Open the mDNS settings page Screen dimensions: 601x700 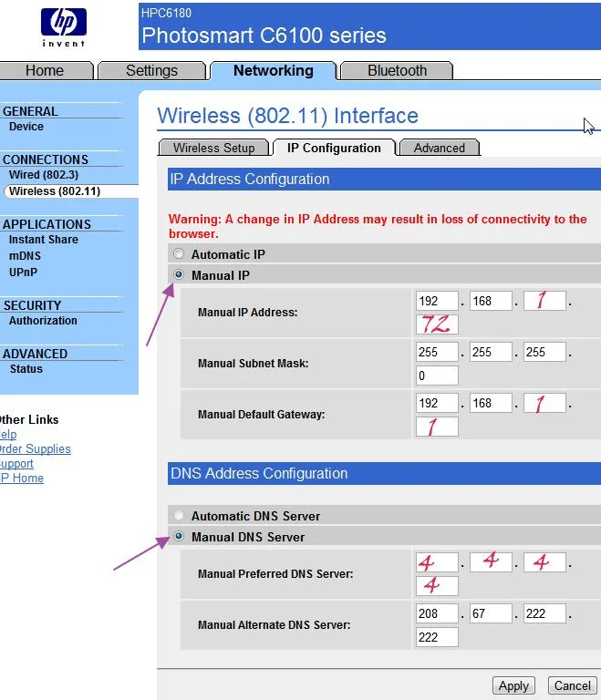coord(25,256)
